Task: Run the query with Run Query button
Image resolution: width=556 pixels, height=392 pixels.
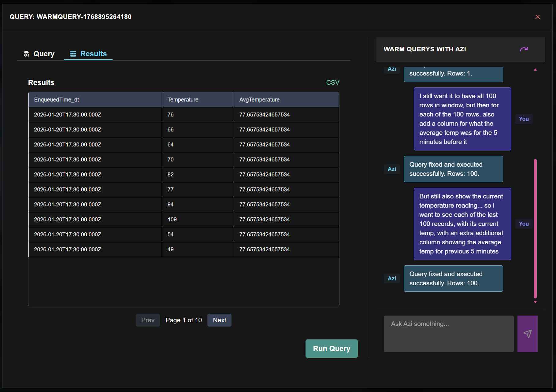Action: [332, 349]
